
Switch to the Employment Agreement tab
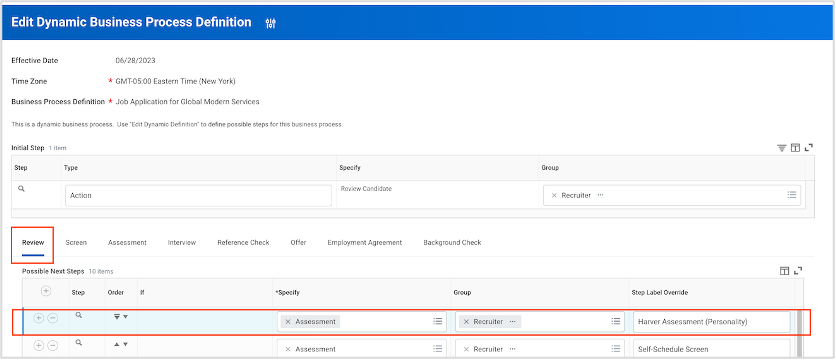[x=365, y=243]
